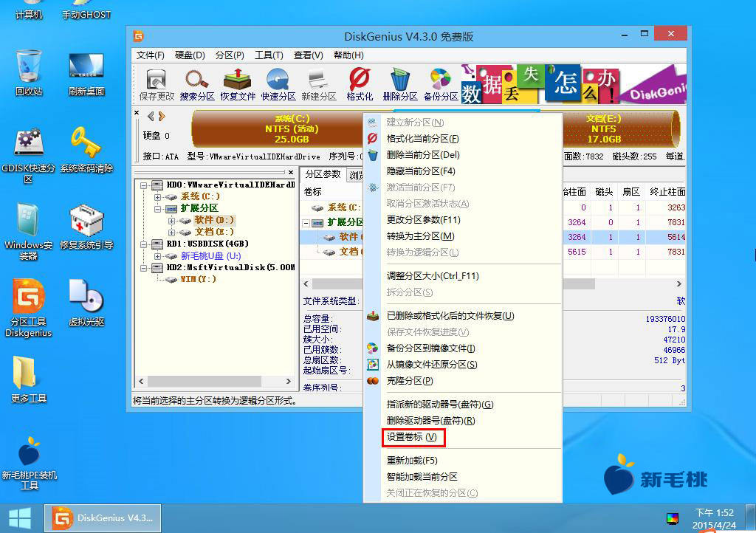Click the Refresh Desktop (刷新桌面) icon
The image size is (756, 533).
pos(86,73)
